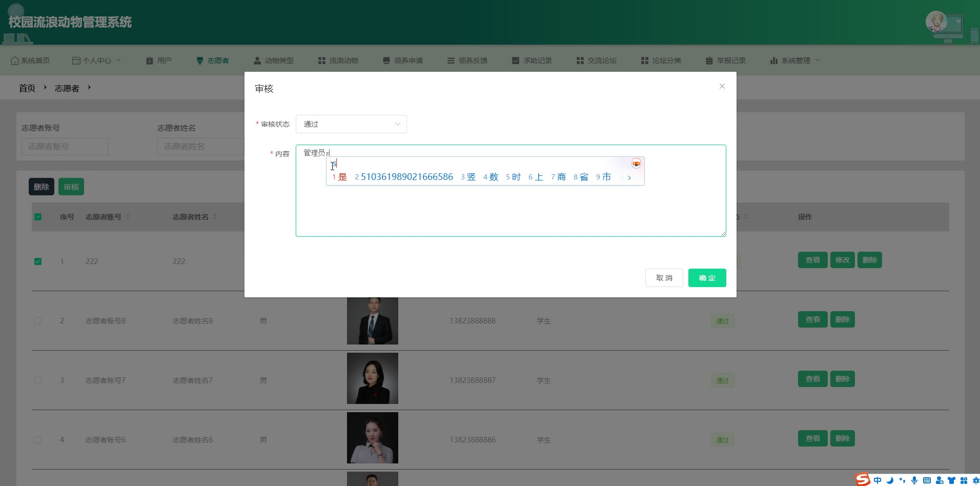Click 查看 for 志愿者账号6
The image size is (980, 486).
coord(813,438)
